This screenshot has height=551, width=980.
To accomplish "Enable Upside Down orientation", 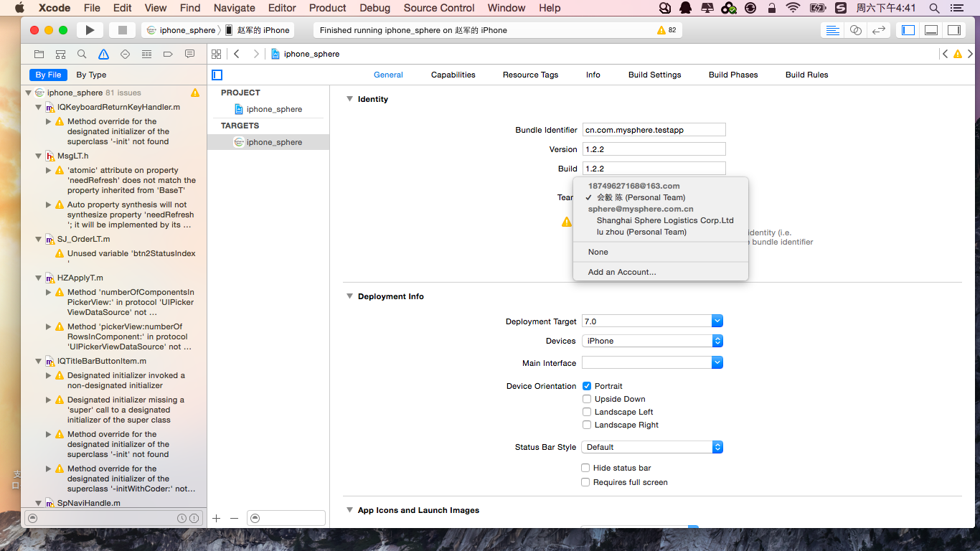I will tap(587, 399).
